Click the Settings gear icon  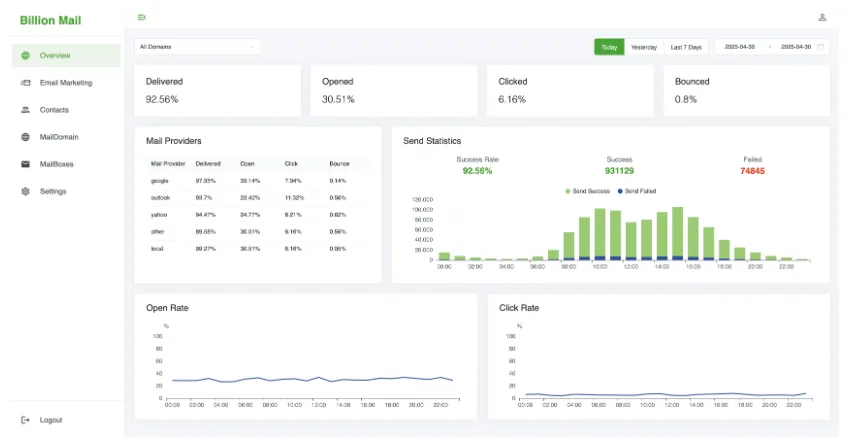[25, 191]
